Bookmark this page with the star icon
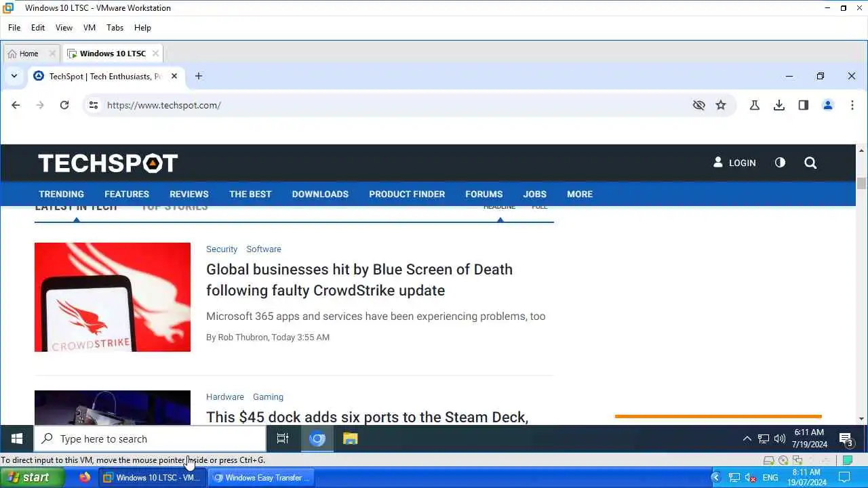Screen dimensions: 868x488 (721, 105)
